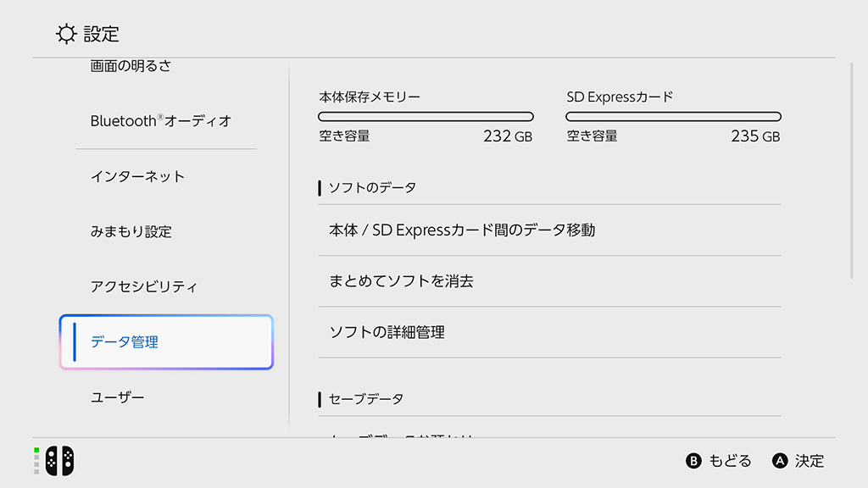Click the settings gear icon in header
868x488 pixels.
[x=66, y=34]
